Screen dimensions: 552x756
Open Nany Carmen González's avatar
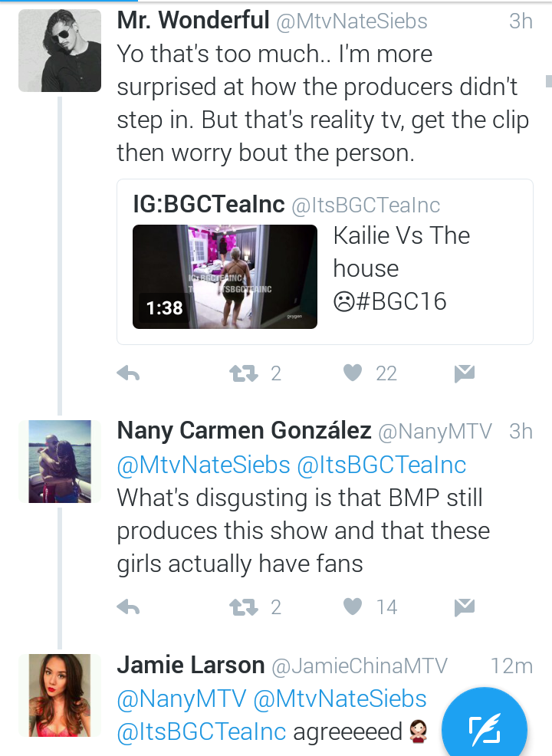(60, 462)
